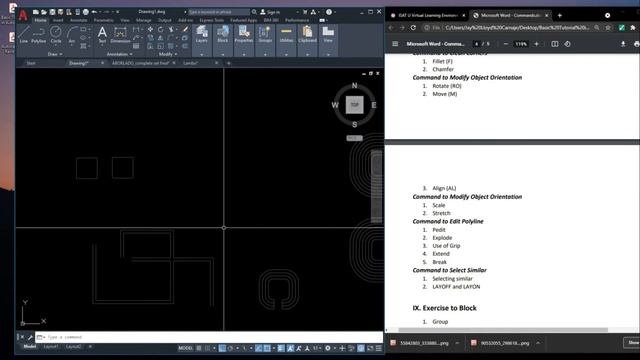Select the Line tool in Draw panel
Screen dimensions: 640x360
coord(24,34)
